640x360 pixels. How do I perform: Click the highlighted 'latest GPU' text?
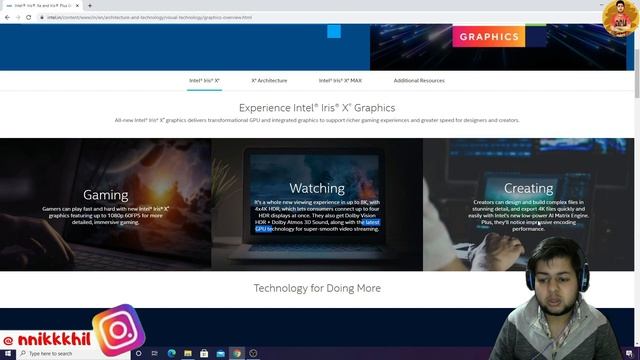(371, 222)
